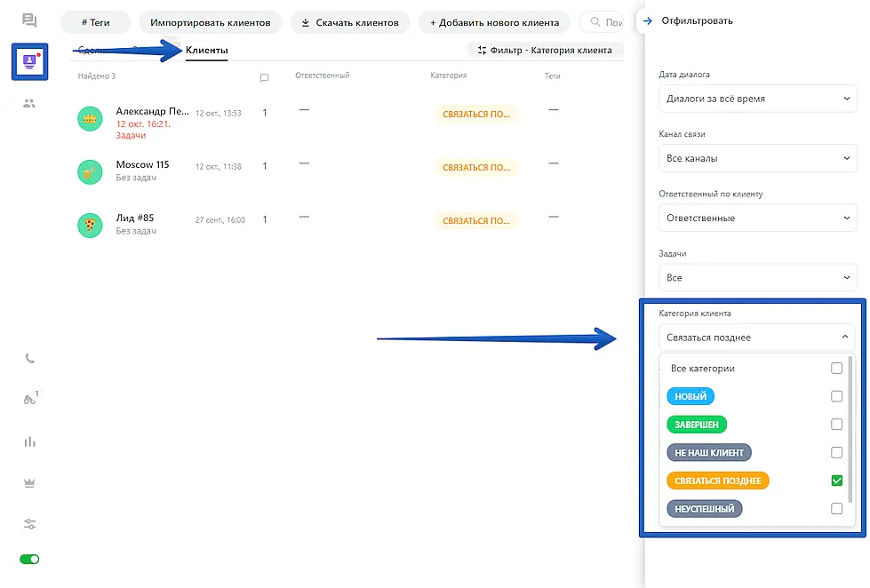
Task: Open the 'Ответственные' dropdown
Action: [x=757, y=218]
